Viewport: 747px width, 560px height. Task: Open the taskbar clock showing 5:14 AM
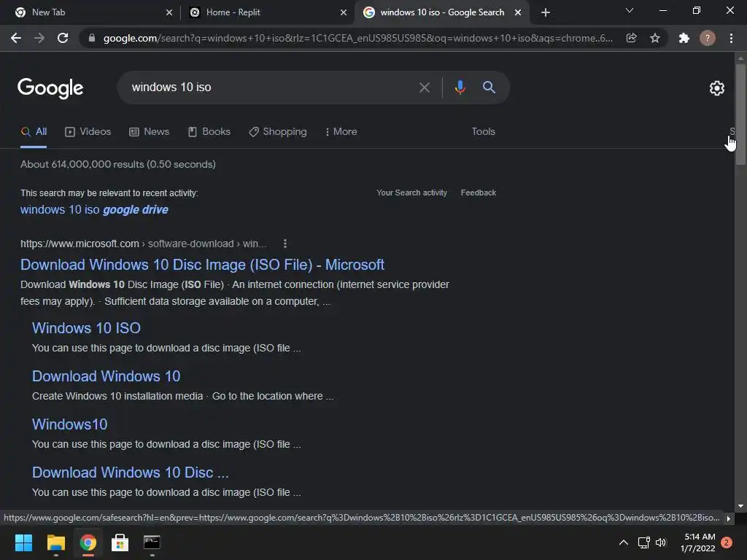coord(698,542)
